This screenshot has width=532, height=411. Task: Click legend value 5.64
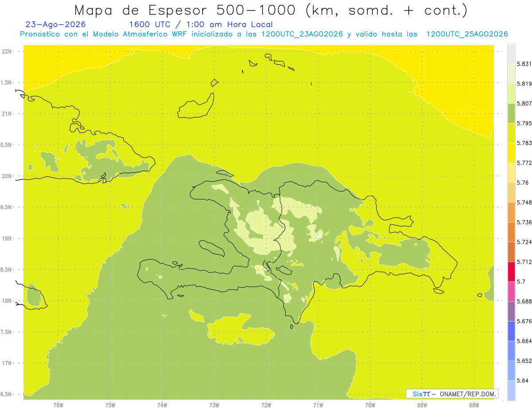[x=522, y=381]
